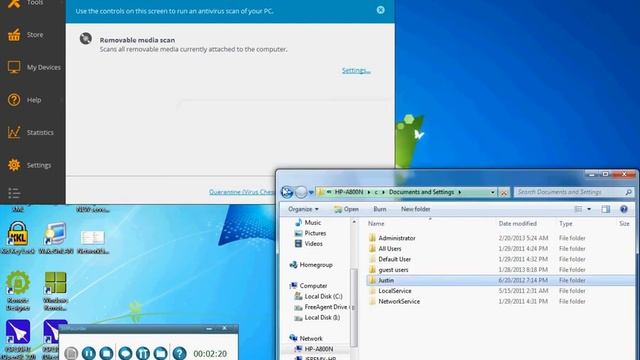Image resolution: width=640 pixels, height=360 pixels.
Task: Click the folder icon in recorder toolbar
Action: [x=160, y=353]
